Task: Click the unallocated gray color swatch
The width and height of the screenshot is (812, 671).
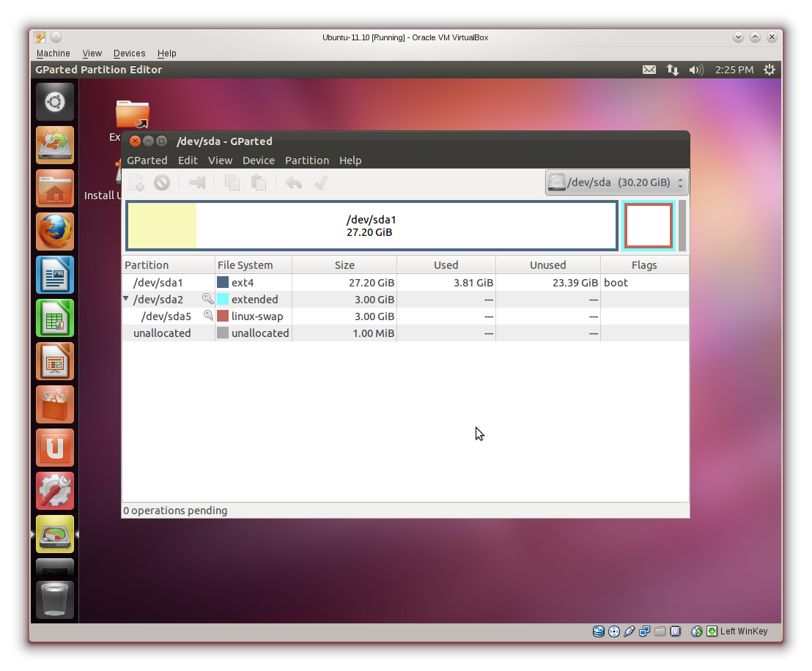Action: click(x=223, y=333)
